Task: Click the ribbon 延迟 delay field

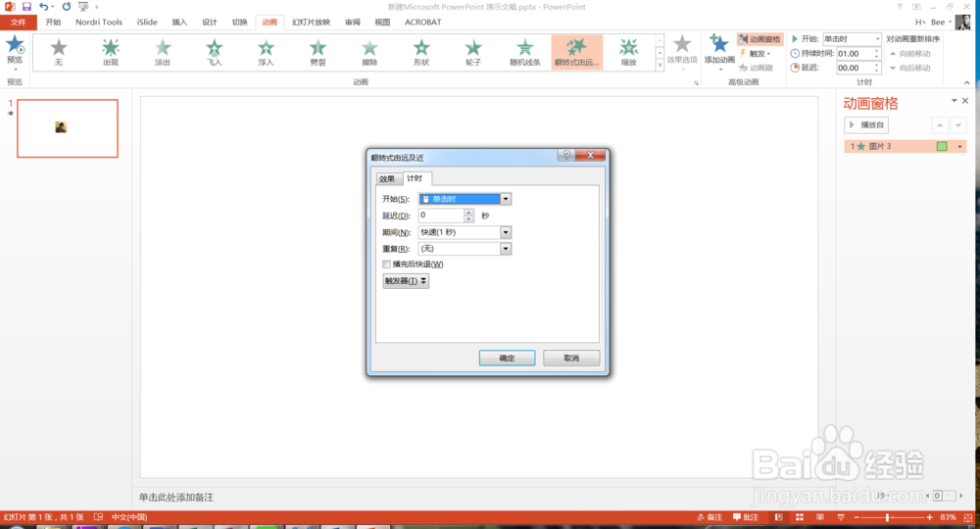Action: pos(856,68)
